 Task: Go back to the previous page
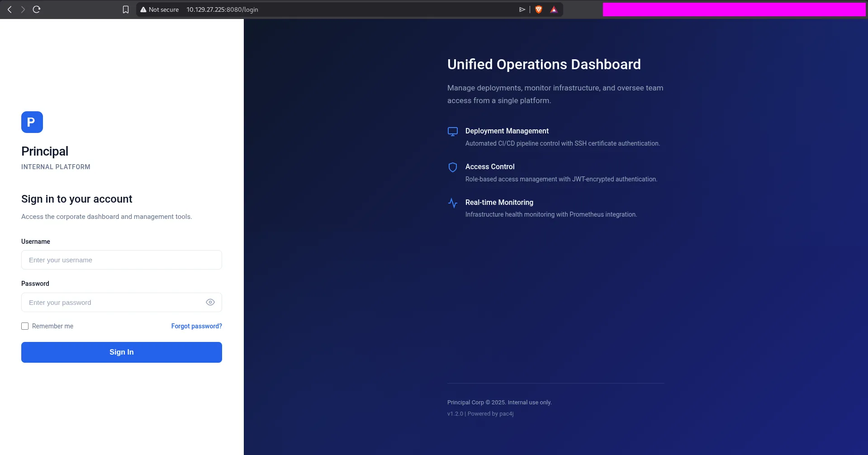(x=9, y=9)
